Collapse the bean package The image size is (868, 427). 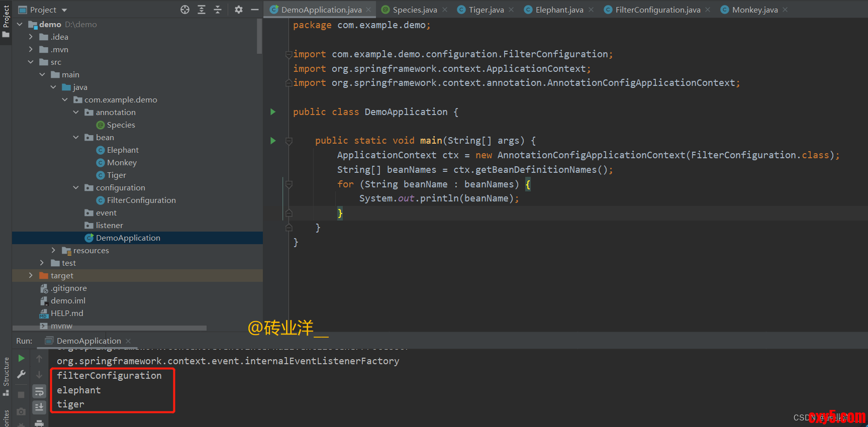[76, 137]
